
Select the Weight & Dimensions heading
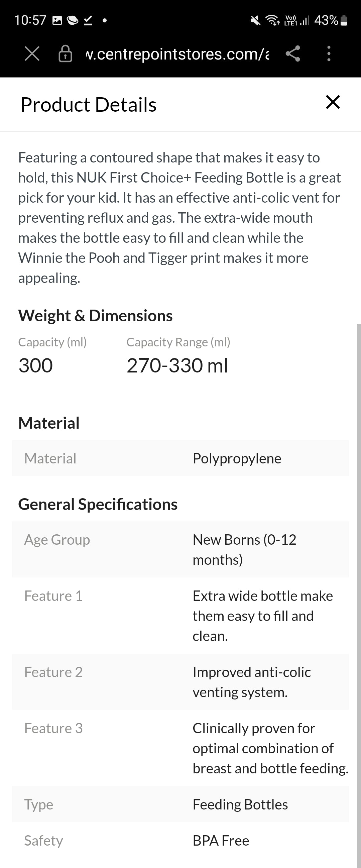(x=95, y=316)
